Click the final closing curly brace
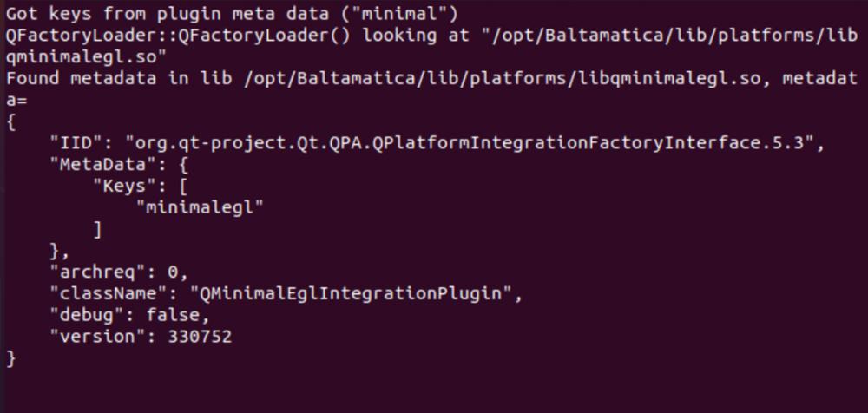This screenshot has width=868, height=413. tap(10, 357)
